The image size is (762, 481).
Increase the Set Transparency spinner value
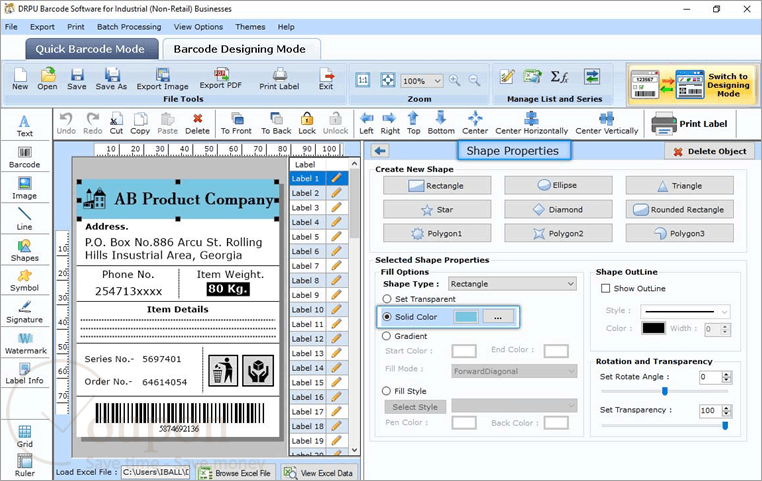727,408
